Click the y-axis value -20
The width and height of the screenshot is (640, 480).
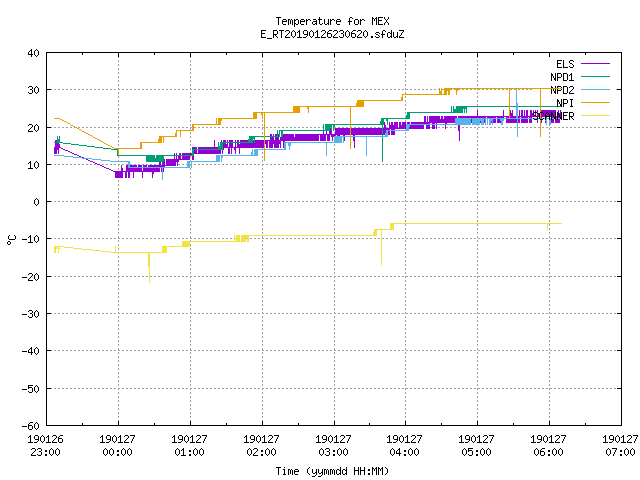click(31, 277)
